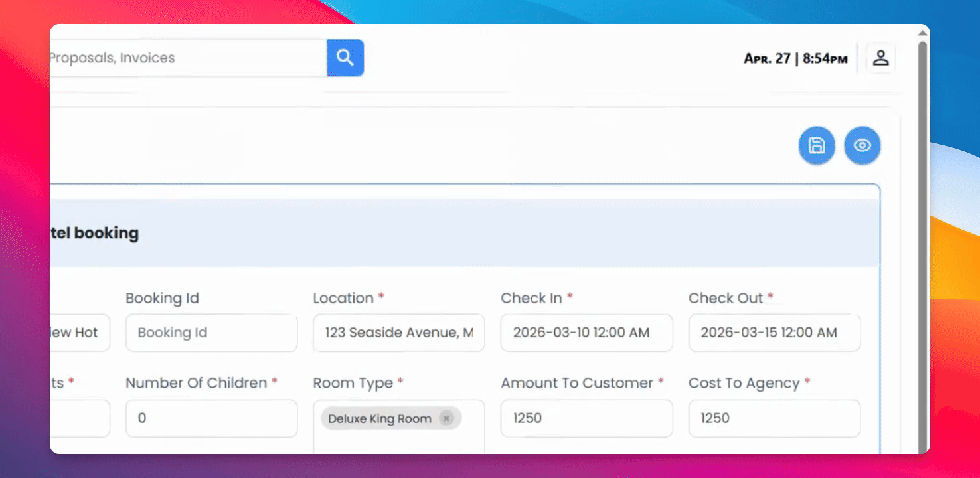Click the Location label

pyautogui.click(x=349, y=298)
